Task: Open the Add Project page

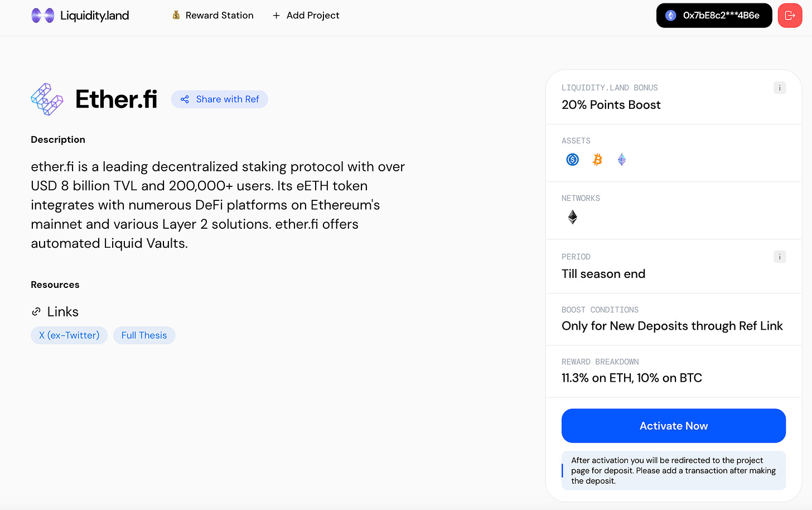Action: (306, 16)
